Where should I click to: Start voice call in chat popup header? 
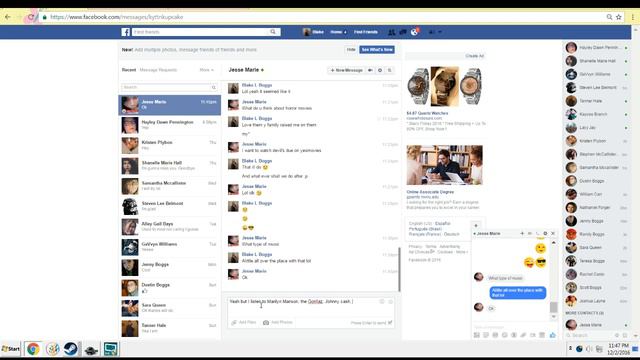click(538, 233)
